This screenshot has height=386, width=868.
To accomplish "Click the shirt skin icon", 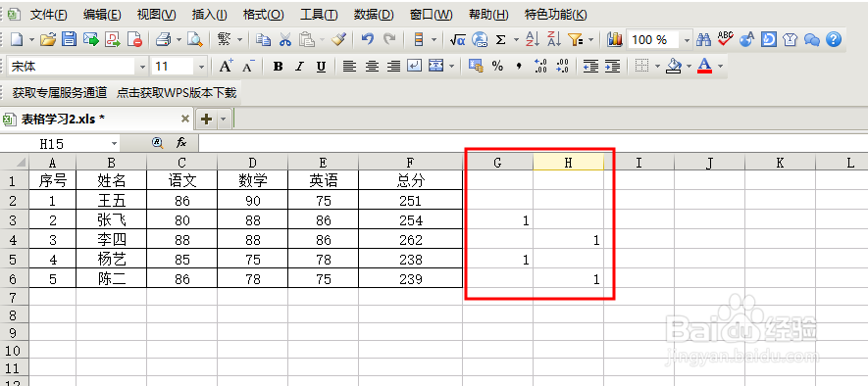I will (x=790, y=39).
